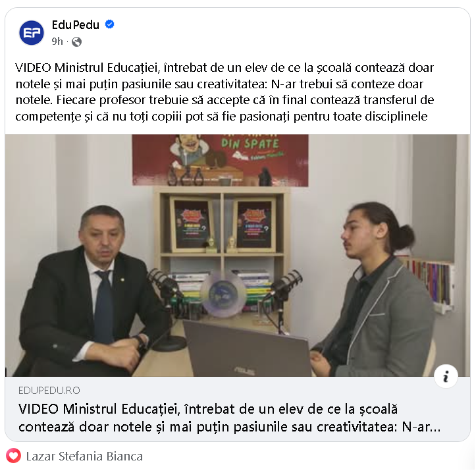The image size is (476, 471).
Task: Click the post caption starting with VIDEO Ministrul
Action: coord(225,92)
